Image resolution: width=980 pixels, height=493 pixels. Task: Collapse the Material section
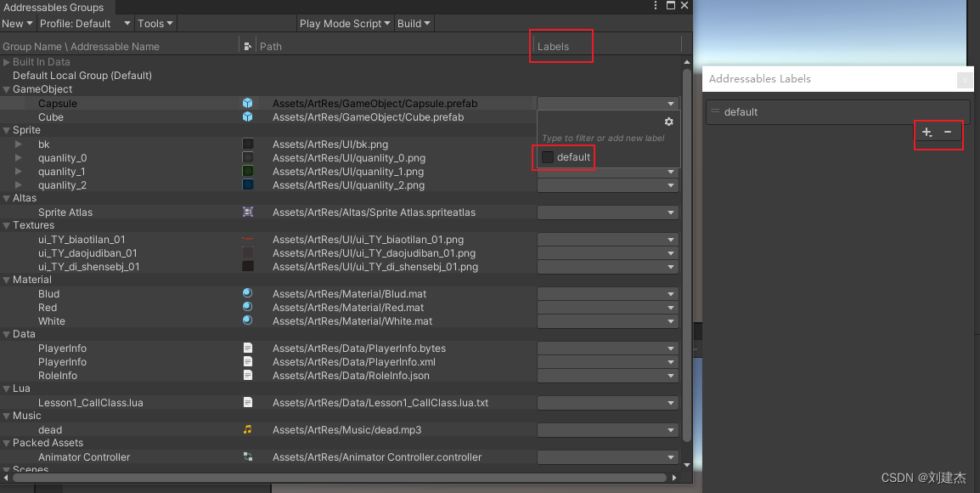point(7,280)
